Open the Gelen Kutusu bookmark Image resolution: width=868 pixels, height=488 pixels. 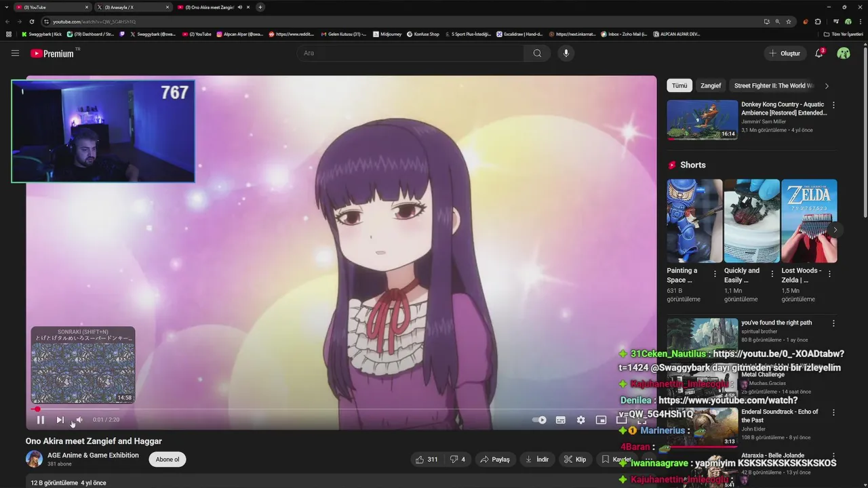(x=344, y=34)
